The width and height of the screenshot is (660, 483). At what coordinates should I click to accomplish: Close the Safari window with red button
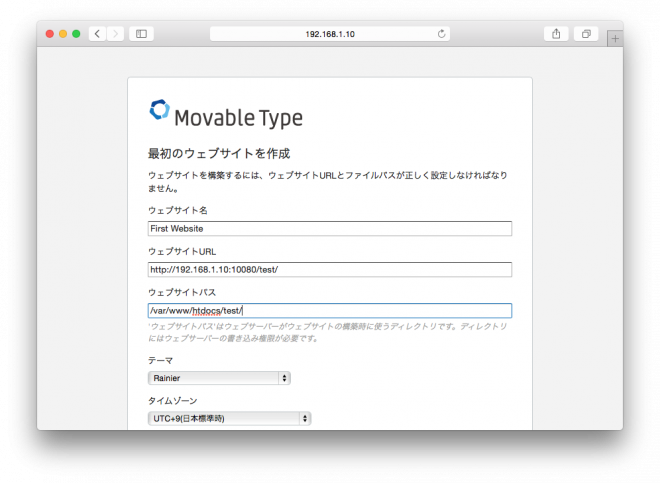[x=49, y=34]
